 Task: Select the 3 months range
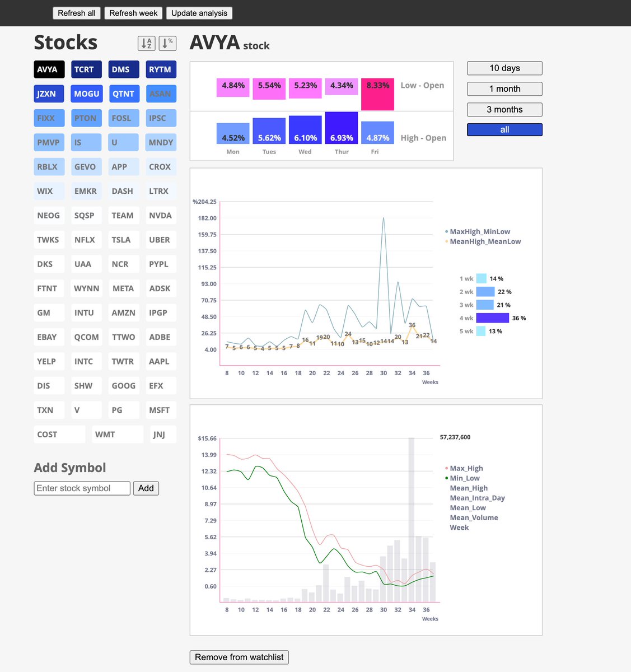[x=504, y=109]
